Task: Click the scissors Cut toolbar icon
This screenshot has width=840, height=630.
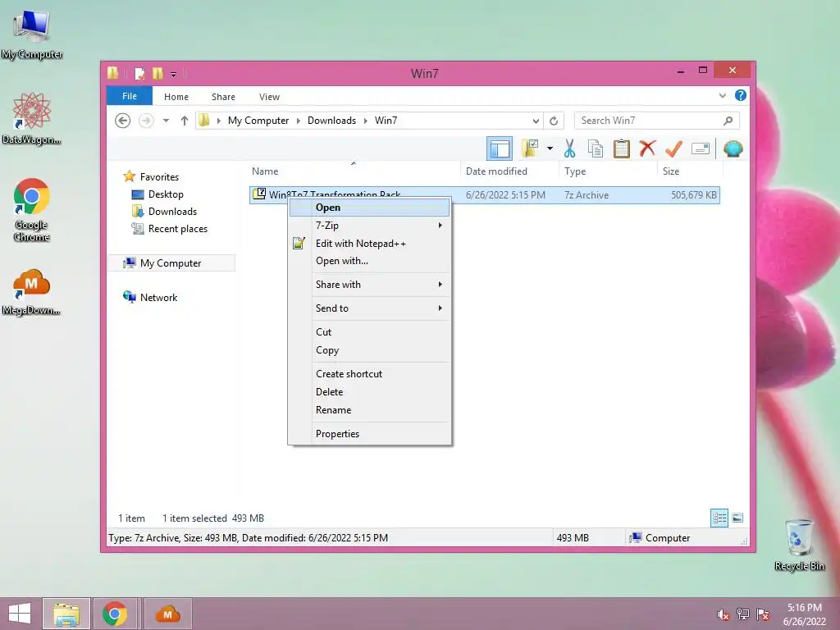Action: click(569, 148)
